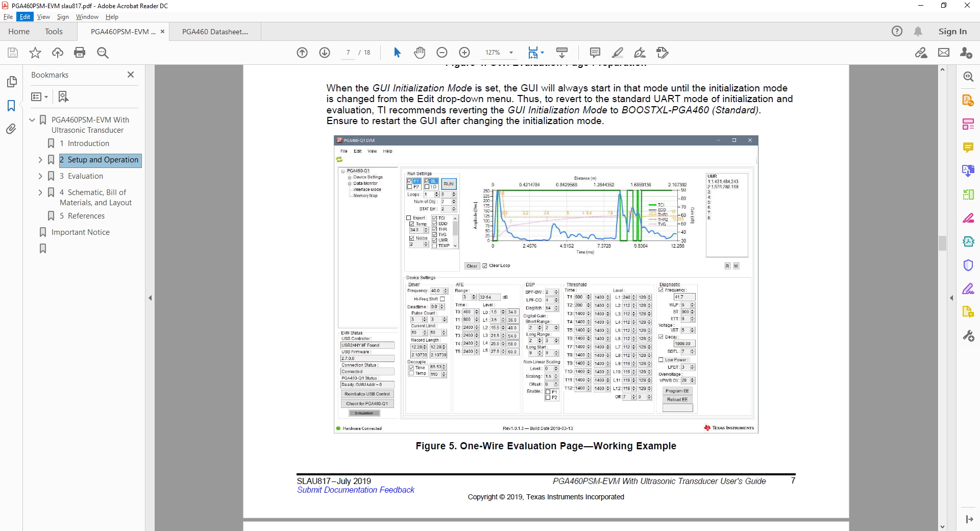Image resolution: width=980 pixels, height=531 pixels.
Task: Click the notifications bell icon
Action: 918,32
